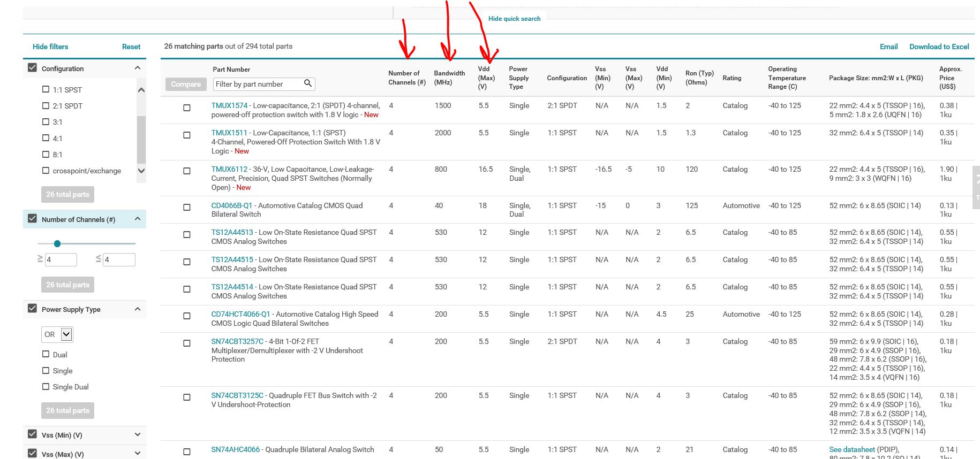
Task: Open the TS12A44515 part link
Action: [232, 259]
